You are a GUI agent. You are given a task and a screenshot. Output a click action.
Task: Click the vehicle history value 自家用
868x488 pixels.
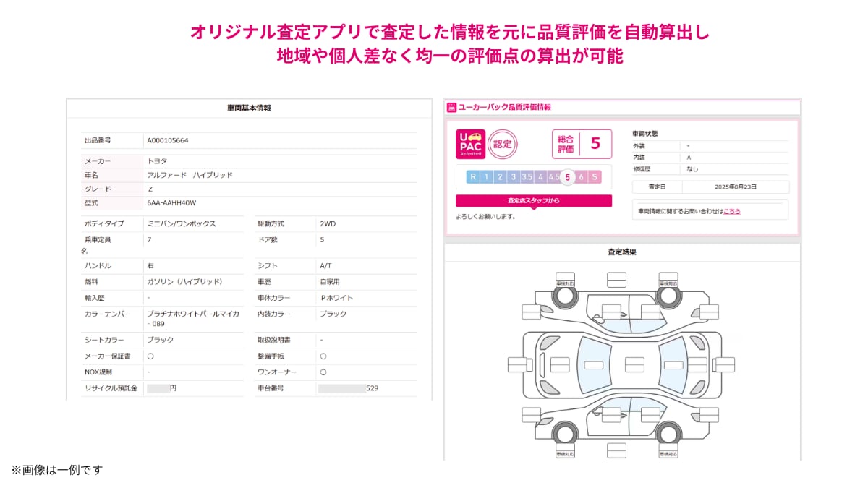coord(330,281)
